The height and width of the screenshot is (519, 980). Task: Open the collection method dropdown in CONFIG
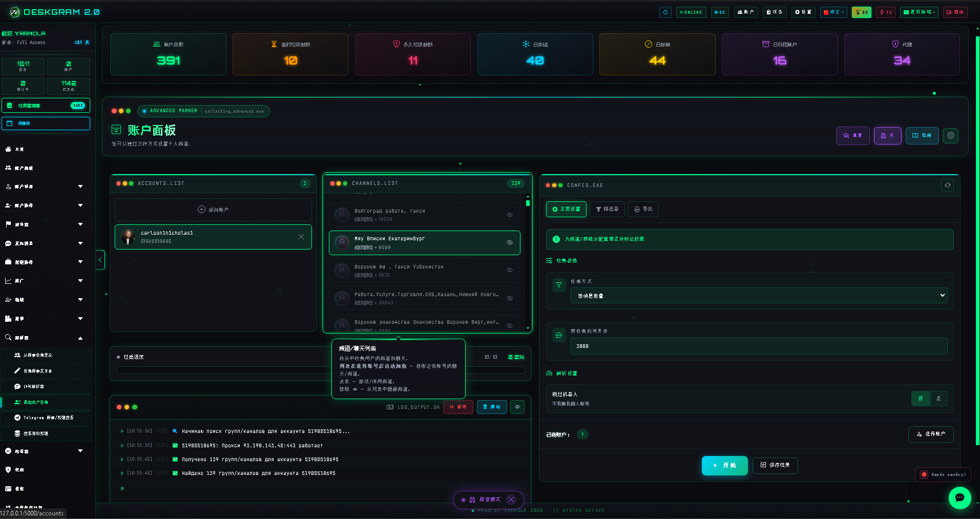point(759,296)
